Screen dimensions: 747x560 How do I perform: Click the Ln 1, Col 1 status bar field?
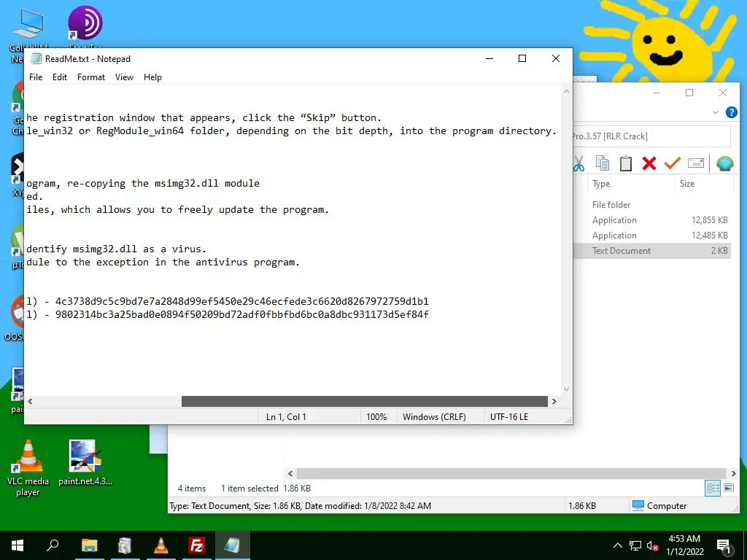pyautogui.click(x=286, y=416)
